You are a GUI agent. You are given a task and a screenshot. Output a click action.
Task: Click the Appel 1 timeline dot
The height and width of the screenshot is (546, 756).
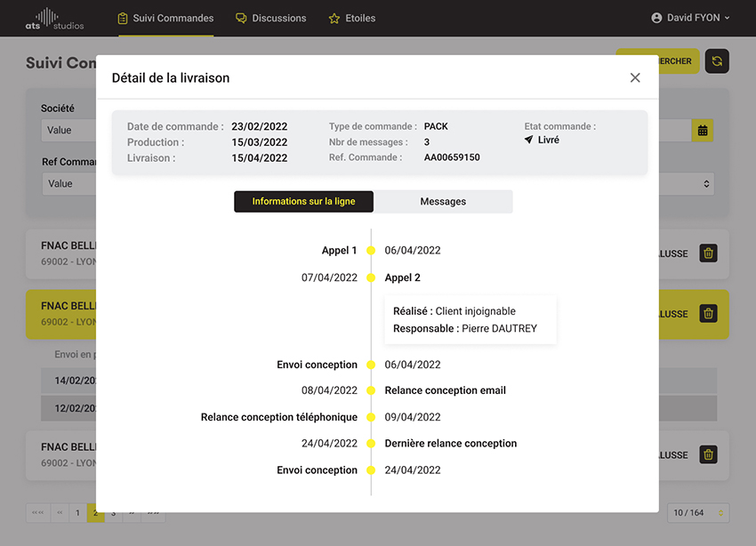[x=371, y=250]
